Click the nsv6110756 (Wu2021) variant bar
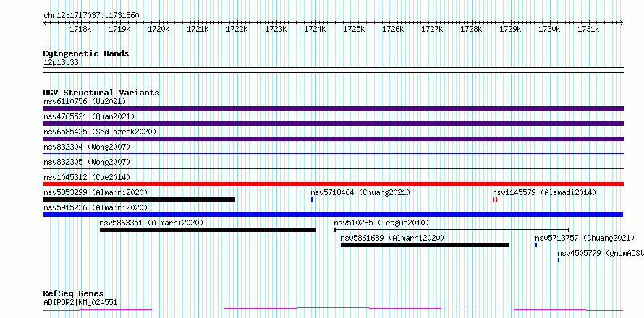Viewport: 644px width, 318px height. [333, 108]
